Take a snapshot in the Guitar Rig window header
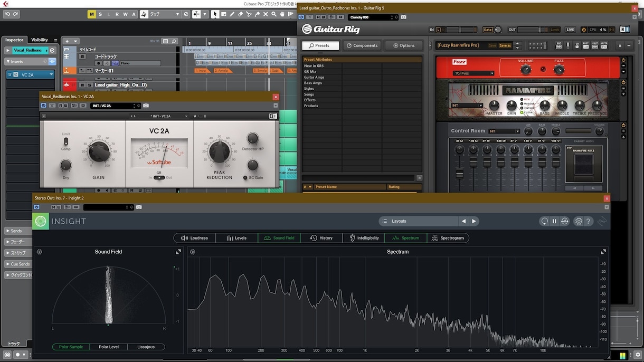The image size is (644, 362). tap(403, 17)
